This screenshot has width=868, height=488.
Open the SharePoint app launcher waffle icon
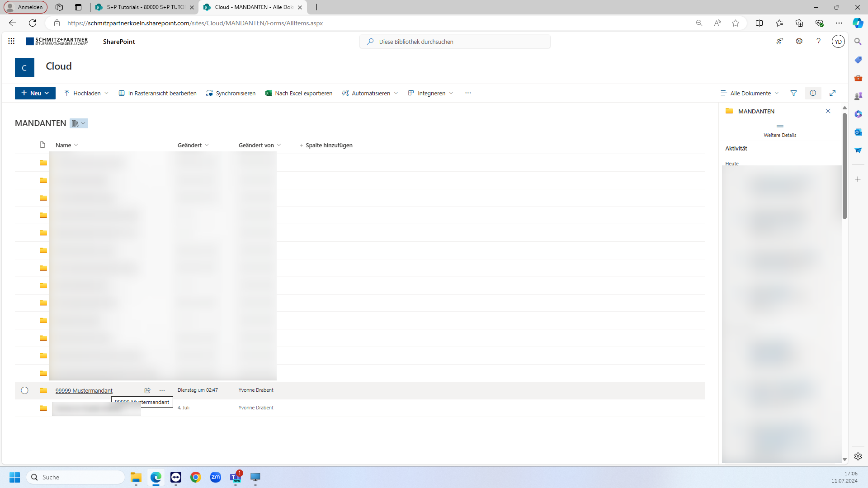[x=11, y=41]
